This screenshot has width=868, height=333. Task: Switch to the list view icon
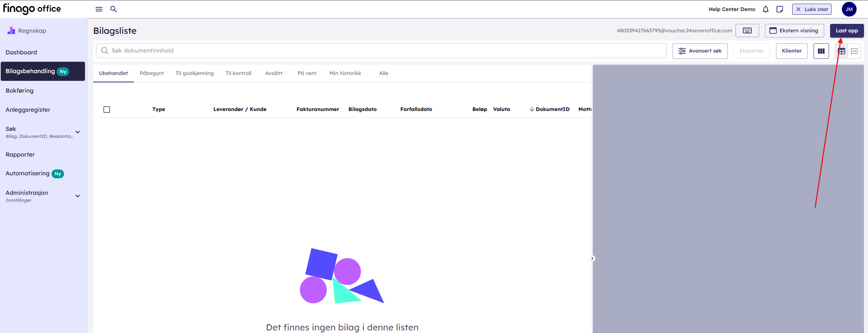854,51
